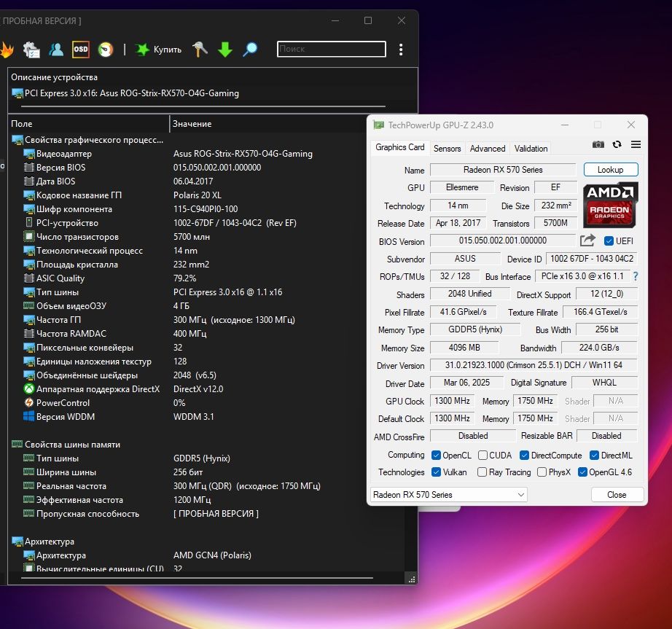Click the lightning icon beside PowerControl
Image resolution: width=672 pixels, height=629 pixels.
[28, 402]
